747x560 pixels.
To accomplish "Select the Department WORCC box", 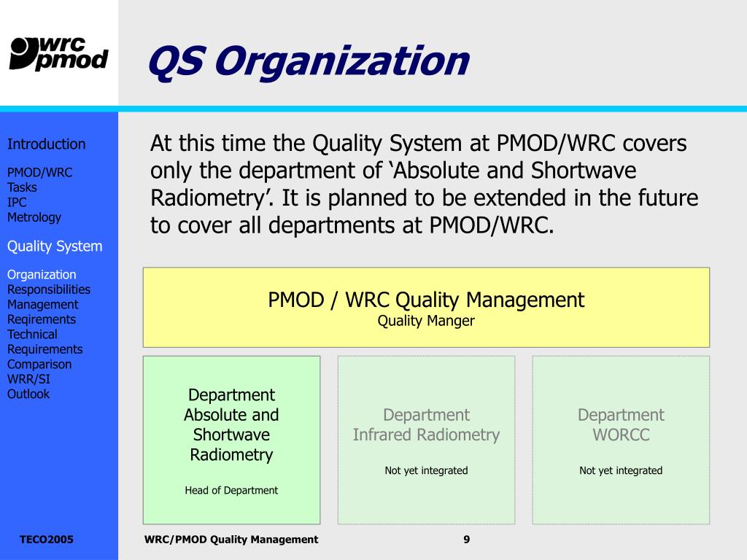I will (x=621, y=440).
